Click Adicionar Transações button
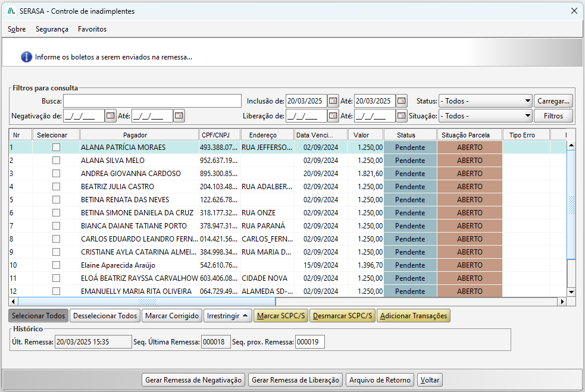The width and height of the screenshot is (585, 392). coord(414,315)
